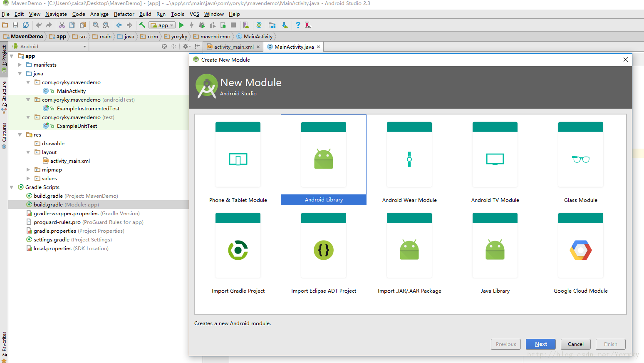The height and width of the screenshot is (363, 644).
Task: Click Collapse All icon in project panel
Action: (173, 46)
